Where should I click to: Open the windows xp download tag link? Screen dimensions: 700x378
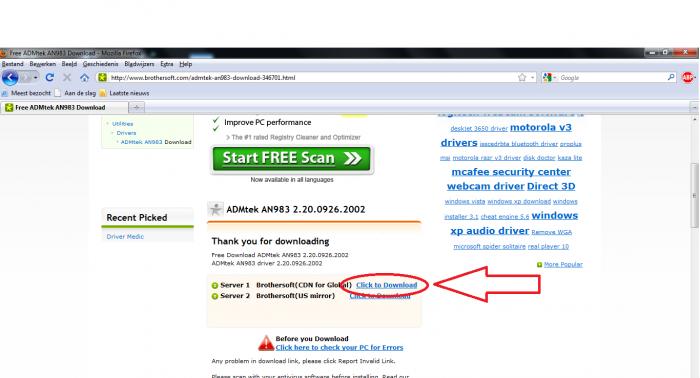point(519,201)
